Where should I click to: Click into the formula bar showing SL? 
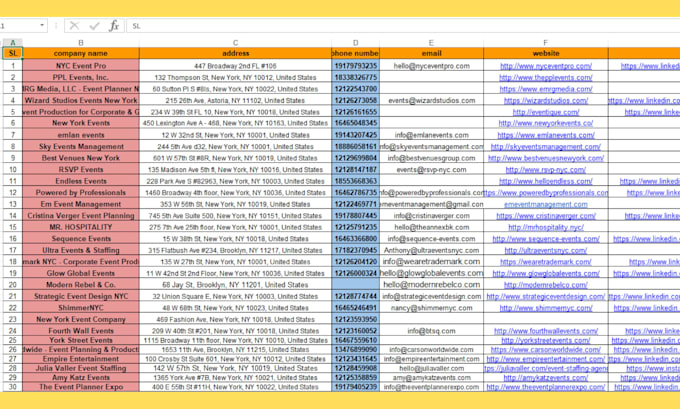[403, 26]
